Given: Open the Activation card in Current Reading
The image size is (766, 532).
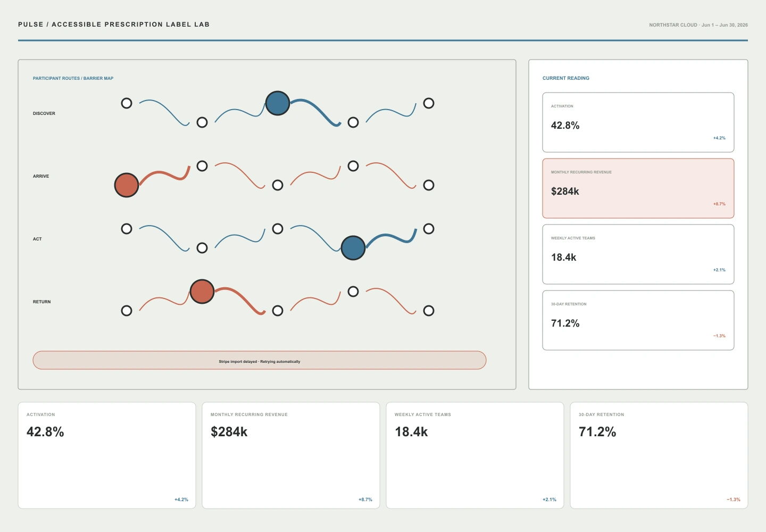Looking at the screenshot, I should (x=638, y=122).
